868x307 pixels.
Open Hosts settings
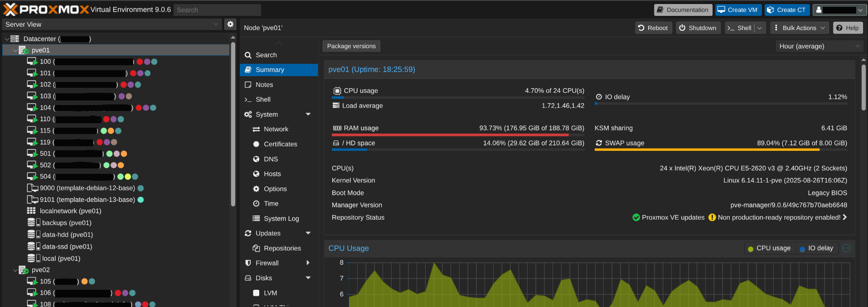pos(279,174)
